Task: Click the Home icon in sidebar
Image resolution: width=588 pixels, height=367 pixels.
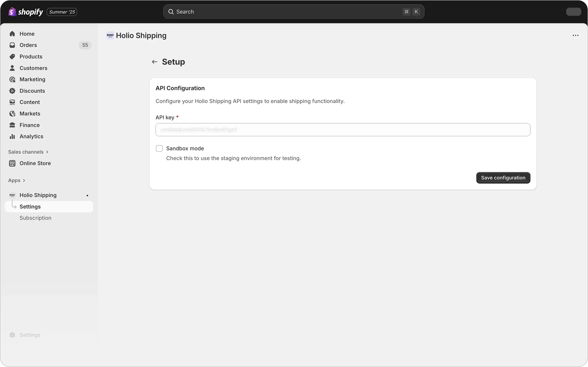Action: click(x=12, y=34)
